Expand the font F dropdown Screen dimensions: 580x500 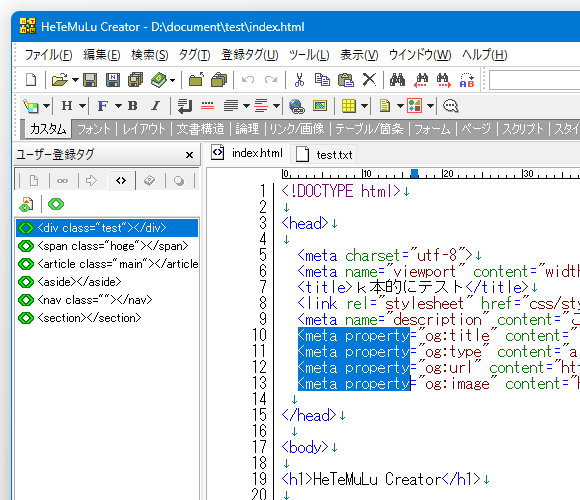click(118, 106)
